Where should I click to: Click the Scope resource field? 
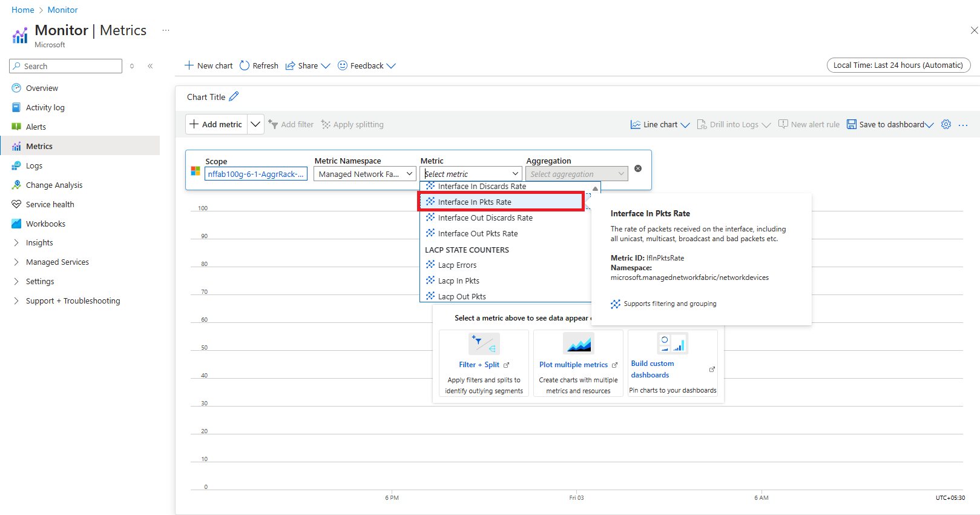pos(256,174)
